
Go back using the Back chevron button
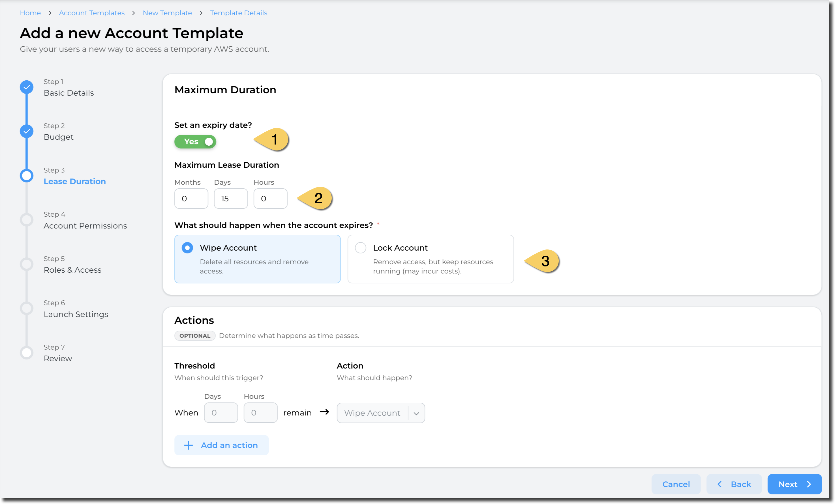[734, 484]
